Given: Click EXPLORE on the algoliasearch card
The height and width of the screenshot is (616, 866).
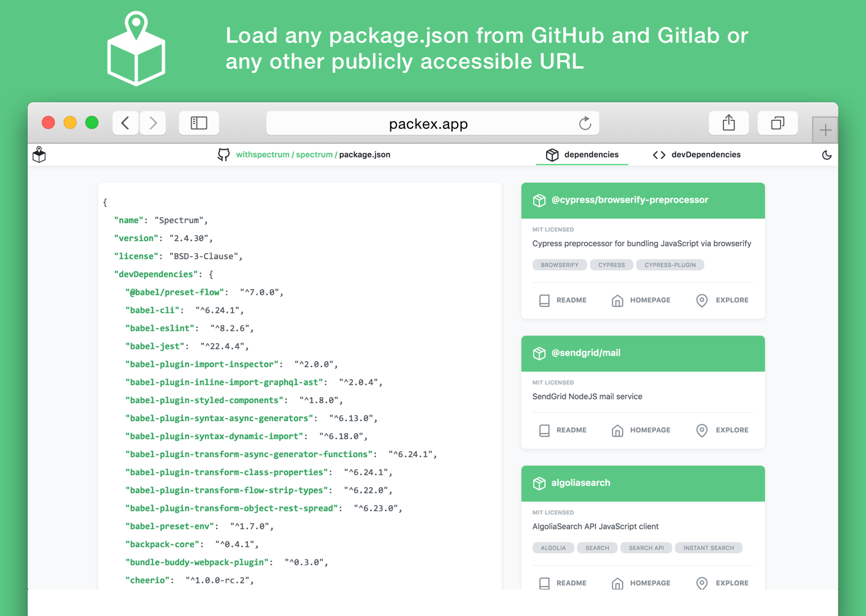Looking at the screenshot, I should point(722,583).
